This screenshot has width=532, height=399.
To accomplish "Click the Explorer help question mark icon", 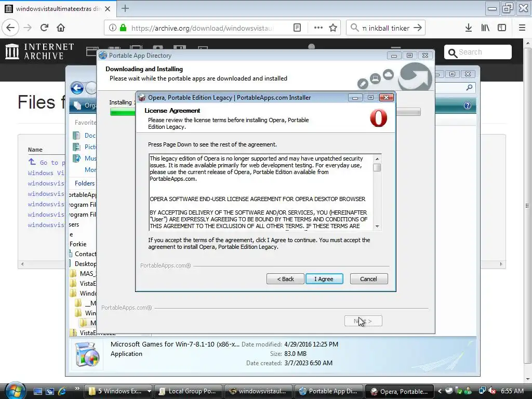I will [467, 105].
